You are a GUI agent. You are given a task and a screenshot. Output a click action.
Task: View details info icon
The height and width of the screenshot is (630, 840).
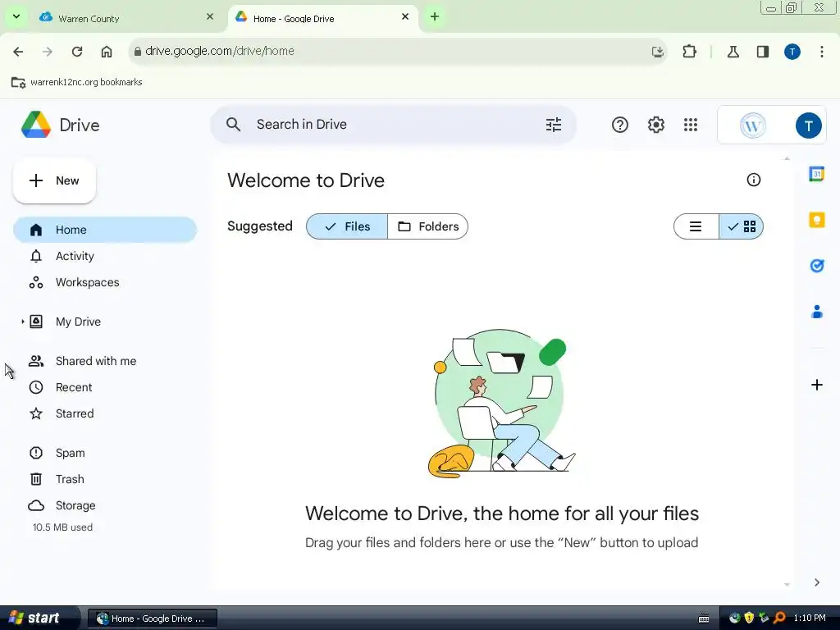[x=753, y=180]
